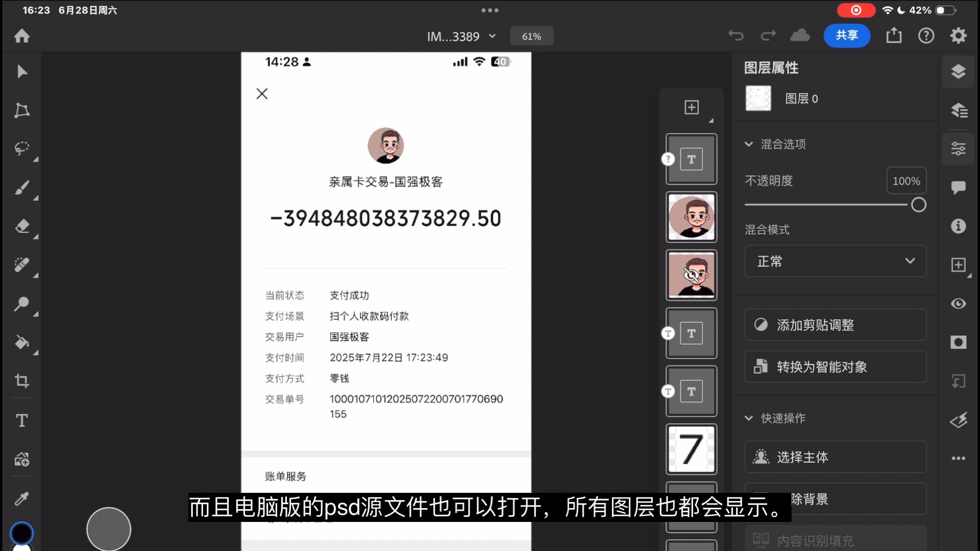The width and height of the screenshot is (980, 551).
Task: Show compact layer view
Action: (x=959, y=71)
